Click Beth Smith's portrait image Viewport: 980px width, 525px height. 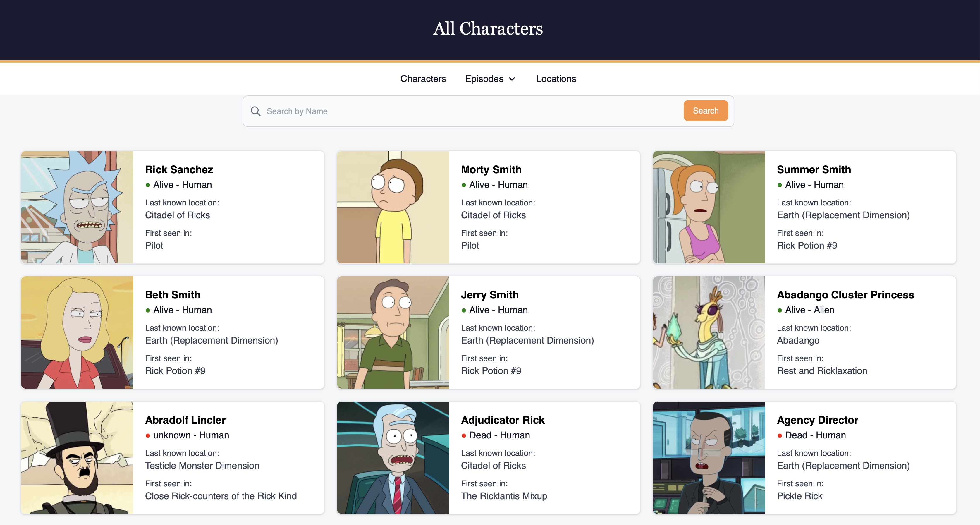point(77,332)
